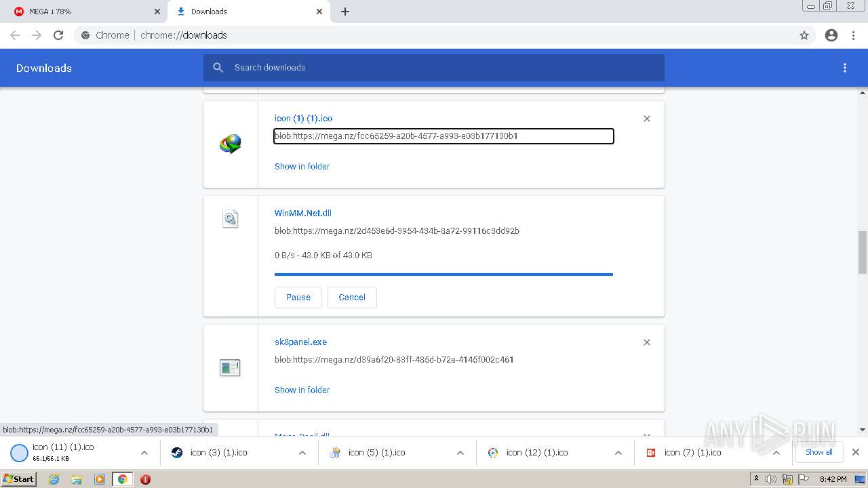Open the Windows Start menu
868x488 pixels.
click(x=19, y=479)
